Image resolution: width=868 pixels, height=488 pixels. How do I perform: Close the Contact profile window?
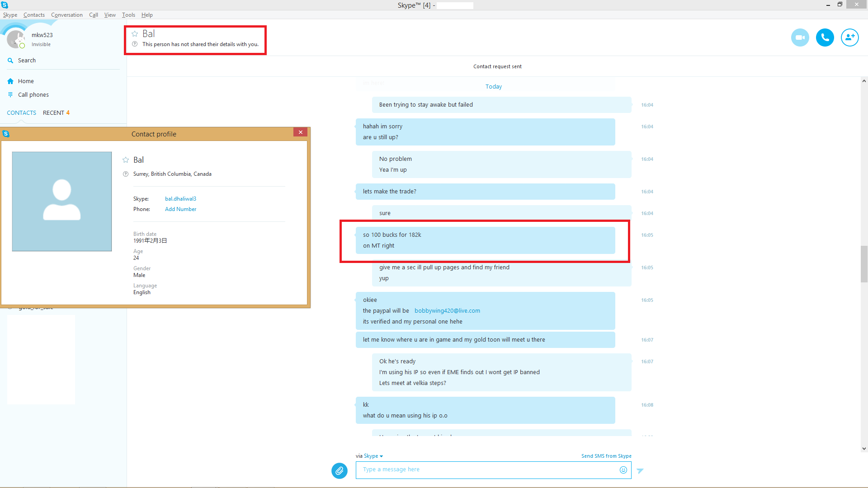tap(300, 132)
